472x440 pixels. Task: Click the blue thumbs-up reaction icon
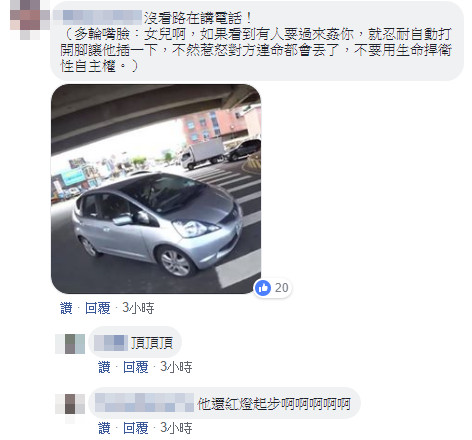(x=263, y=288)
